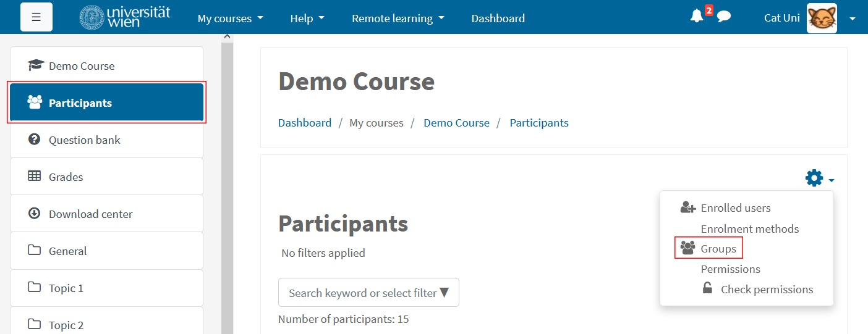Screen dimensions: 868x334
Task: Click the Universität Wien logo
Action: [x=124, y=17]
